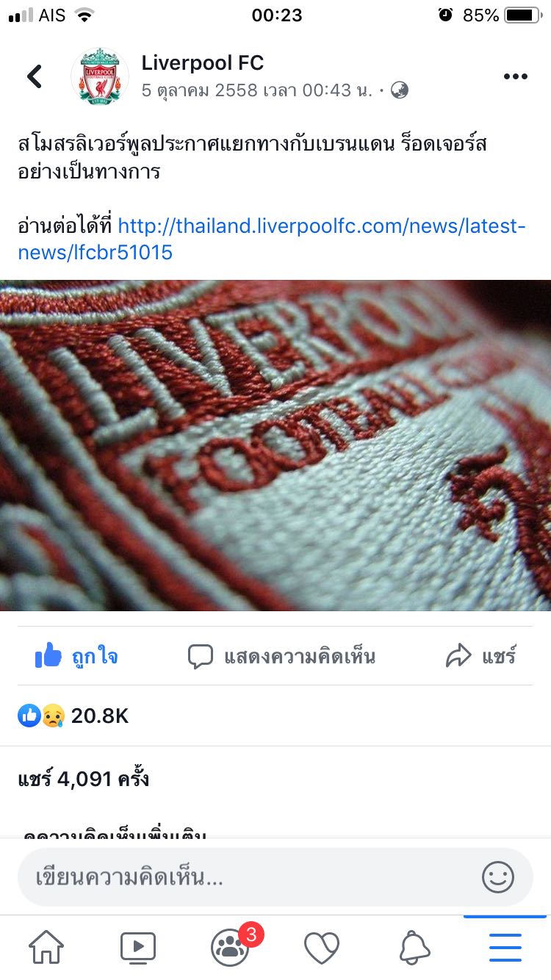Open the hamburger menu tab
This screenshot has width=551, height=980.
click(505, 948)
